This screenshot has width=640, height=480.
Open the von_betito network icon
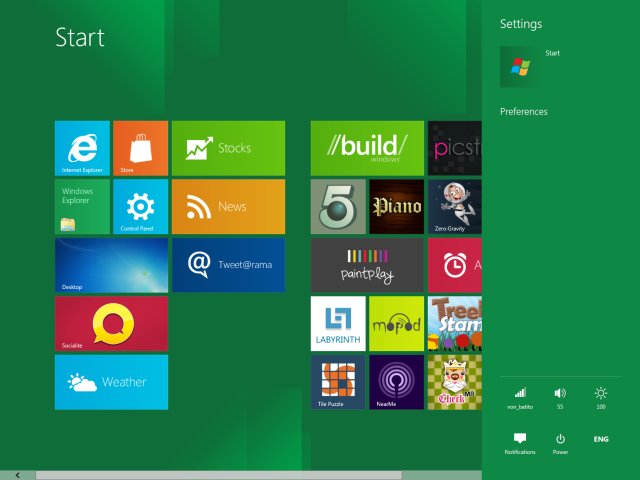(520, 398)
